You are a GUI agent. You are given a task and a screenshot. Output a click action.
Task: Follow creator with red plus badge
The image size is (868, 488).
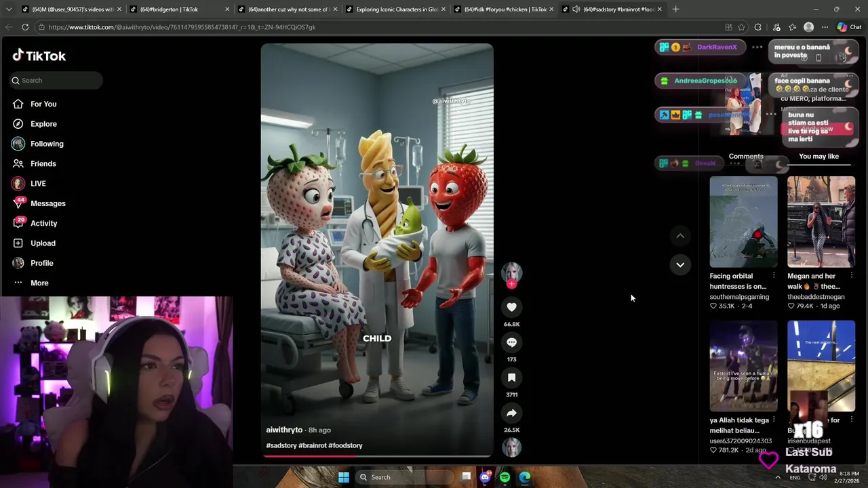click(511, 284)
